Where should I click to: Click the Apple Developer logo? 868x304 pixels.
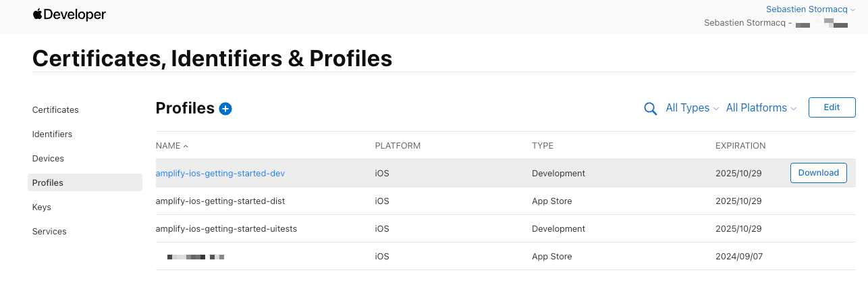69,14
